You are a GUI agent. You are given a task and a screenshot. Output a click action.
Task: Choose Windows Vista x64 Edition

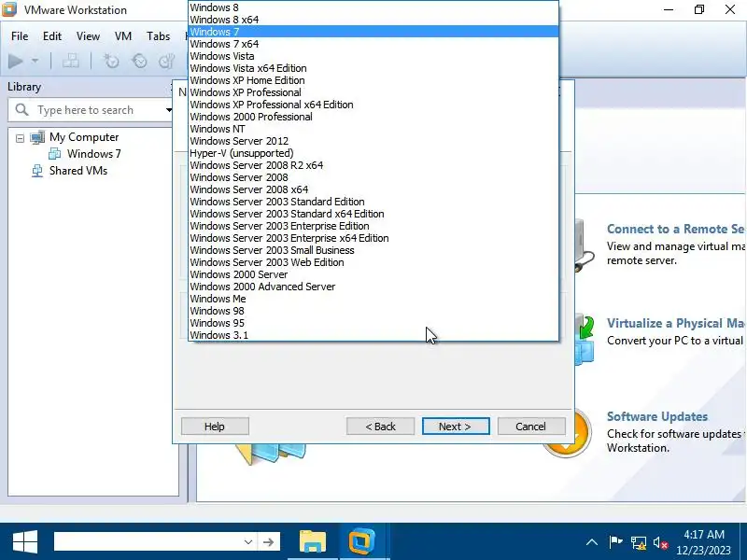pos(373,68)
